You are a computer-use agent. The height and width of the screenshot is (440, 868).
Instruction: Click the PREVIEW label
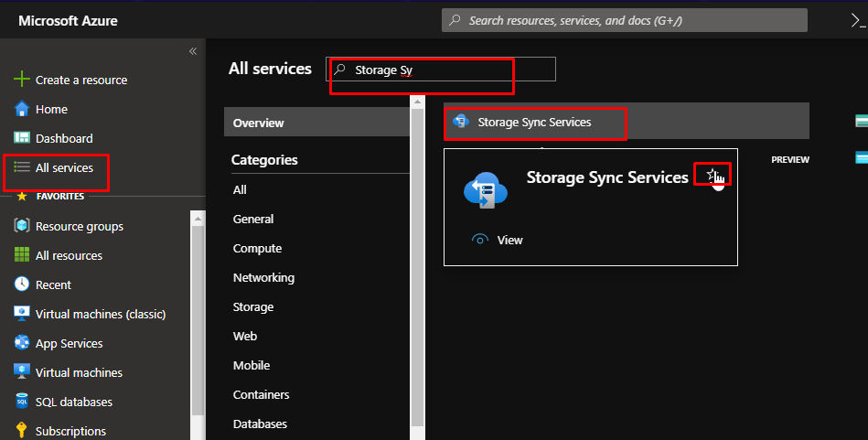[790, 159]
